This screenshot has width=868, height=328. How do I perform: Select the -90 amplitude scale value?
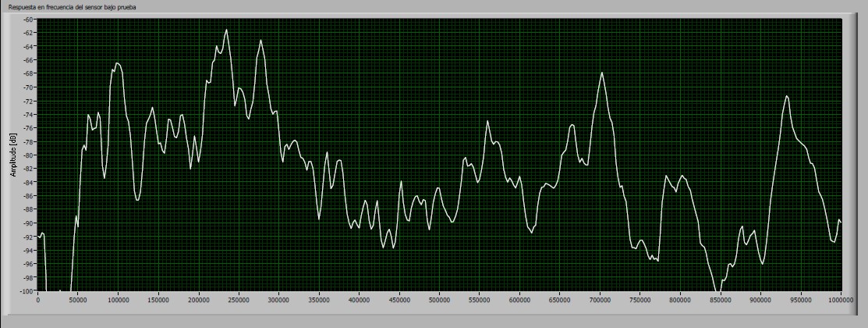click(30, 223)
